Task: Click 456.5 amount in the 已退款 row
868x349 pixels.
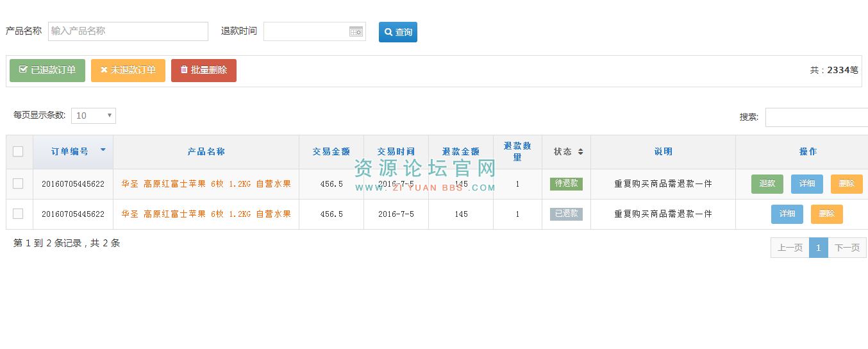Action: pyautogui.click(x=331, y=214)
